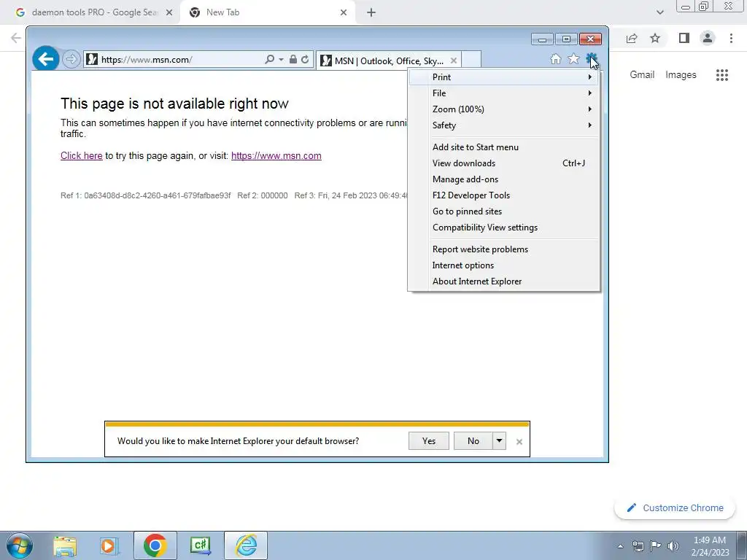This screenshot has height=560, width=747.
Task: Click the Internet Explorer forward arrow button
Action: tap(71, 60)
